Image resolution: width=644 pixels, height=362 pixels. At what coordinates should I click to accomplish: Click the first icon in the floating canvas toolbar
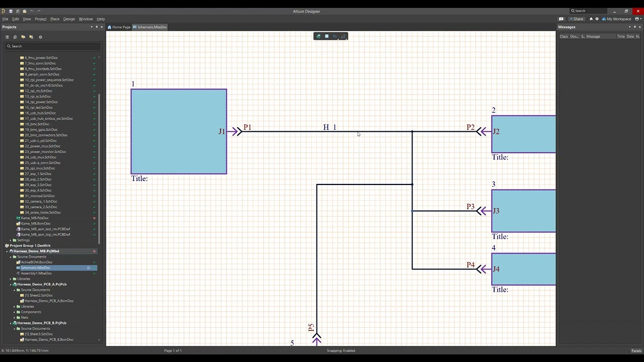coord(318,36)
